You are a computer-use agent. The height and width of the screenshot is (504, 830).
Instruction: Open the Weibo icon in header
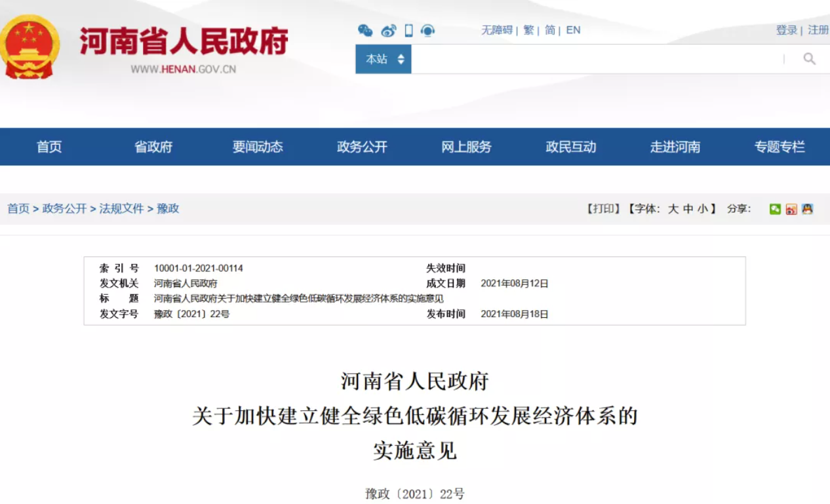pos(388,30)
